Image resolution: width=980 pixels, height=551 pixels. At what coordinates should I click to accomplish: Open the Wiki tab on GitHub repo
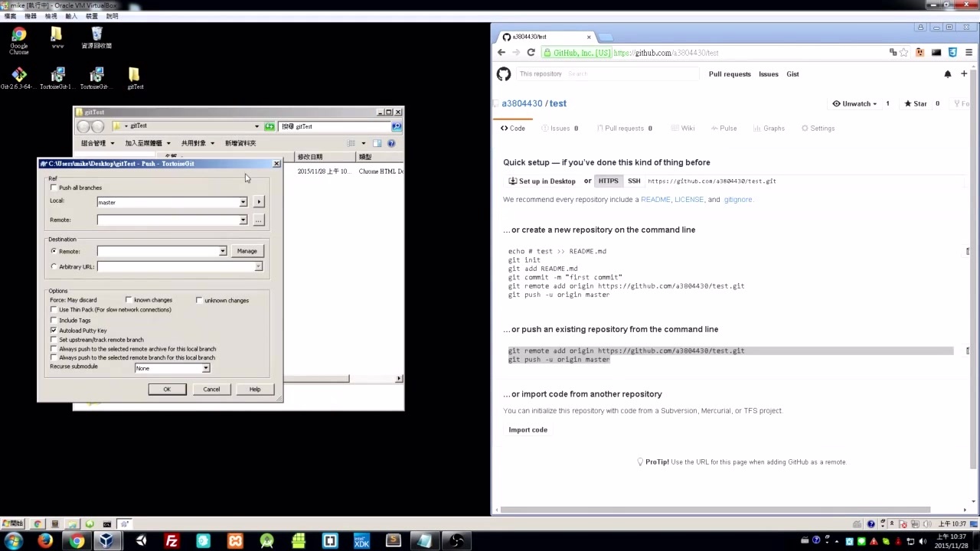pyautogui.click(x=683, y=129)
